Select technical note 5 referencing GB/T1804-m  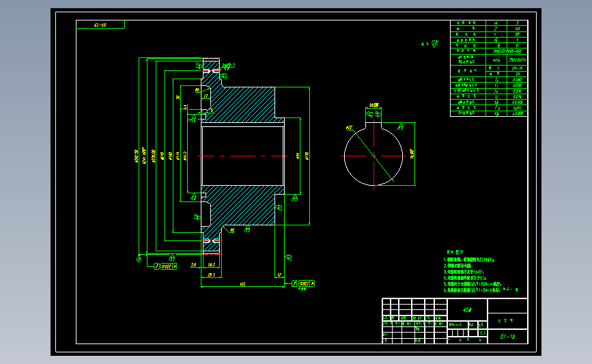473,284
